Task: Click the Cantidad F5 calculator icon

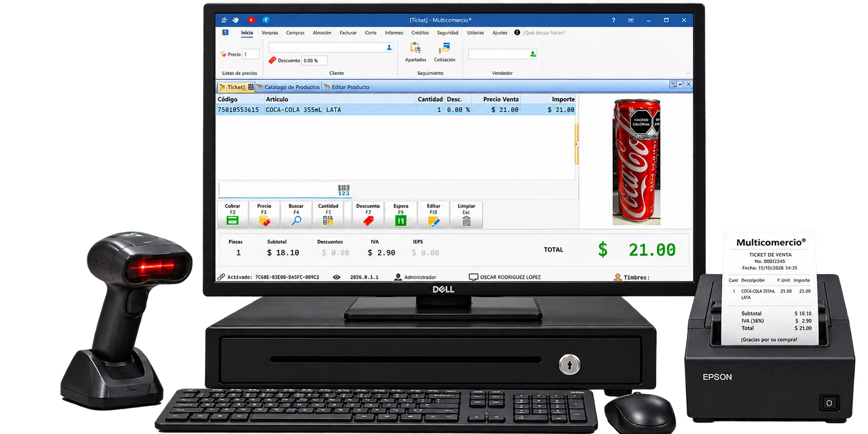Action: pos(328,221)
